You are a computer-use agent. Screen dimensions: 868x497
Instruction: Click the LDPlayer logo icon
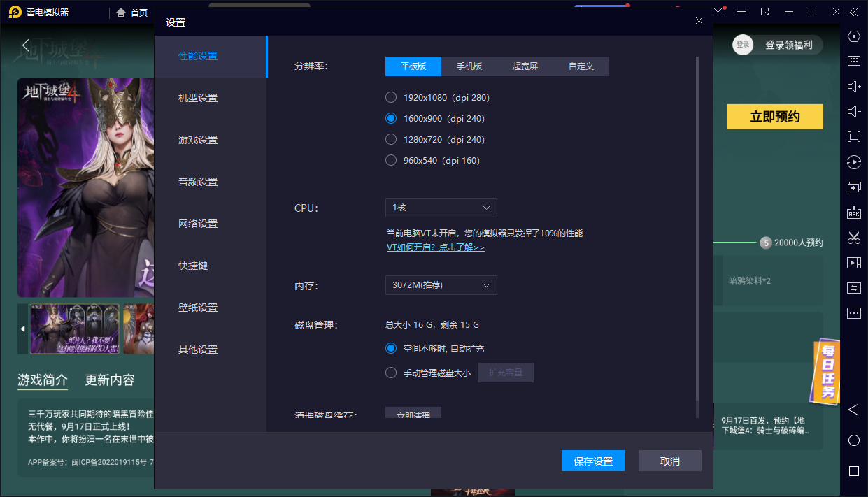tap(15, 12)
